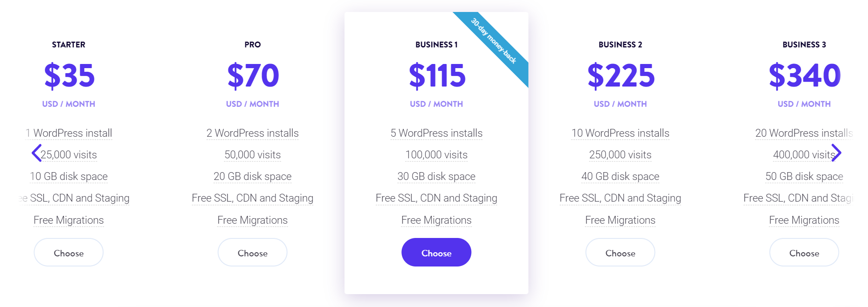Choose the Starter plan
This screenshot has width=868, height=307.
click(69, 253)
